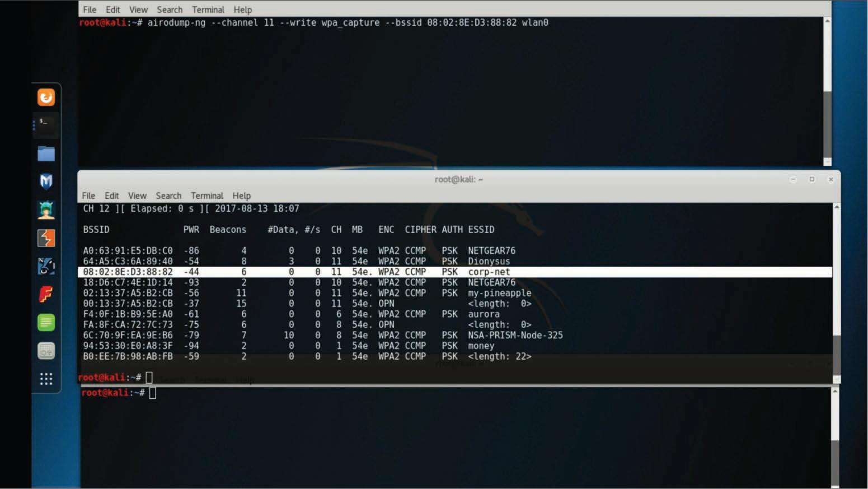Launch Firefox from the dock
The width and height of the screenshot is (868, 489).
[x=46, y=97]
